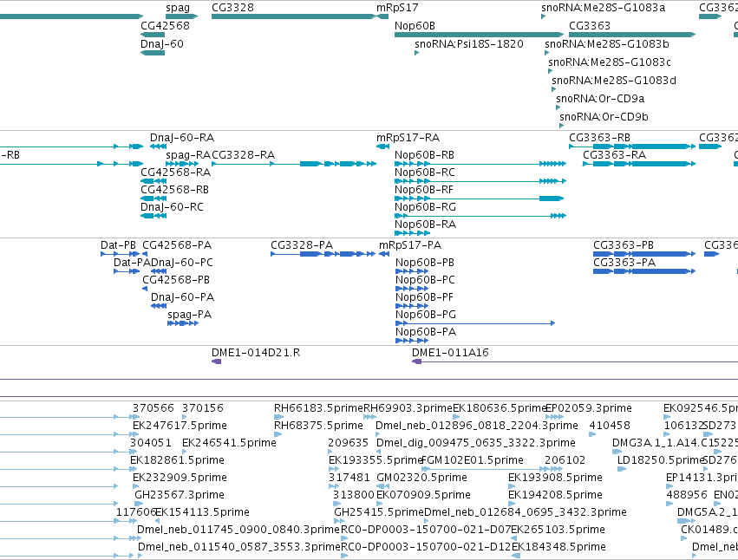The image size is (738, 560).
Task: Select the DME1-014D21.R clone feature
Action: [x=217, y=361]
